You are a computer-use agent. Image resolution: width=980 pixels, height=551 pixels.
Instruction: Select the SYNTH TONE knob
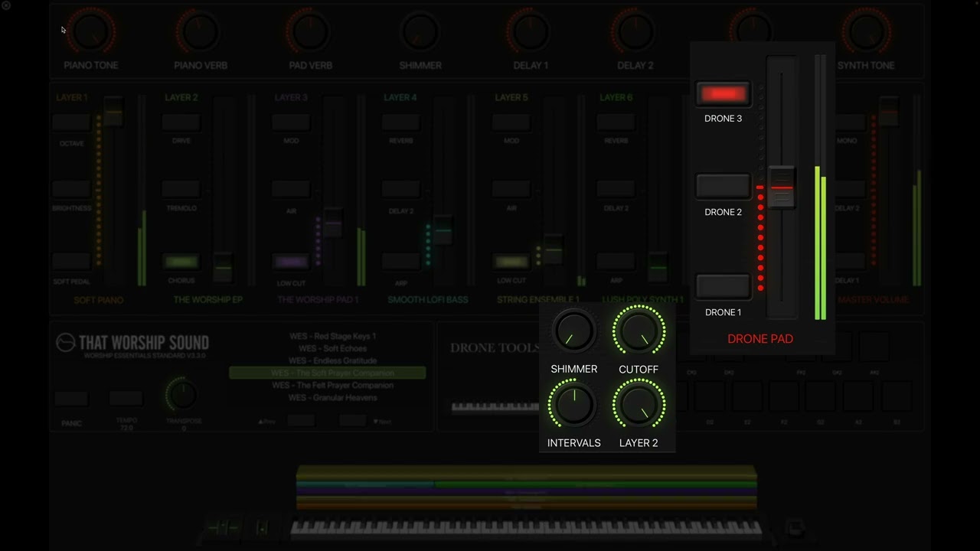point(866,33)
